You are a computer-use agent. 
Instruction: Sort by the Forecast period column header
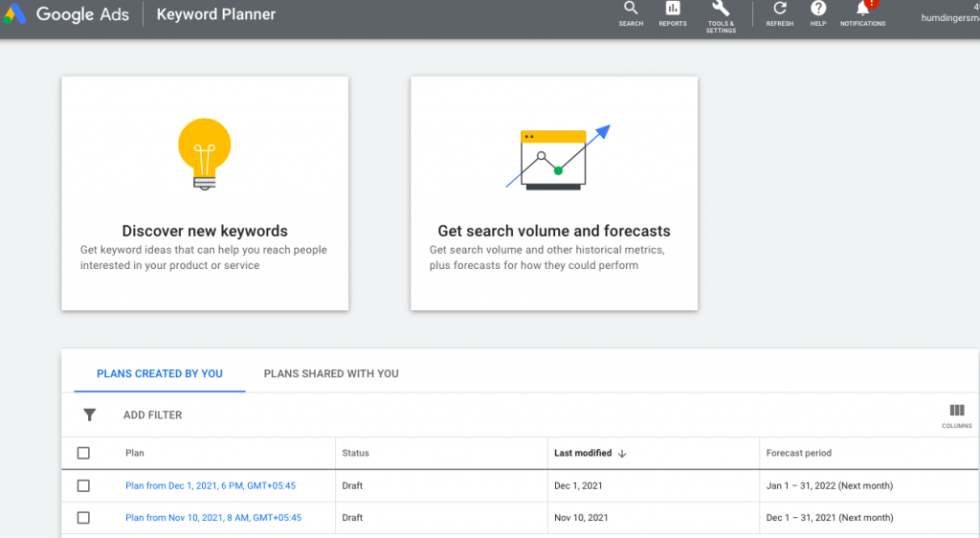click(799, 453)
